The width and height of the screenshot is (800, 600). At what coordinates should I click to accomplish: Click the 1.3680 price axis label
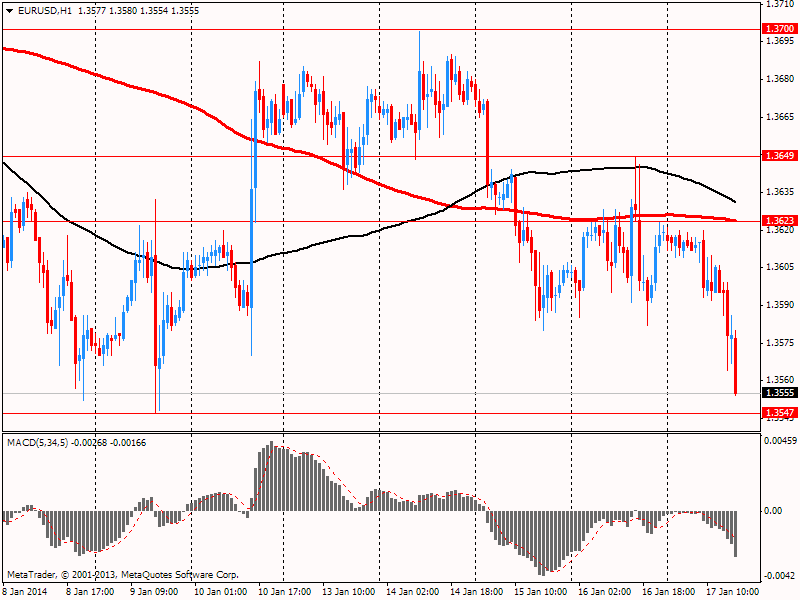tap(780, 79)
